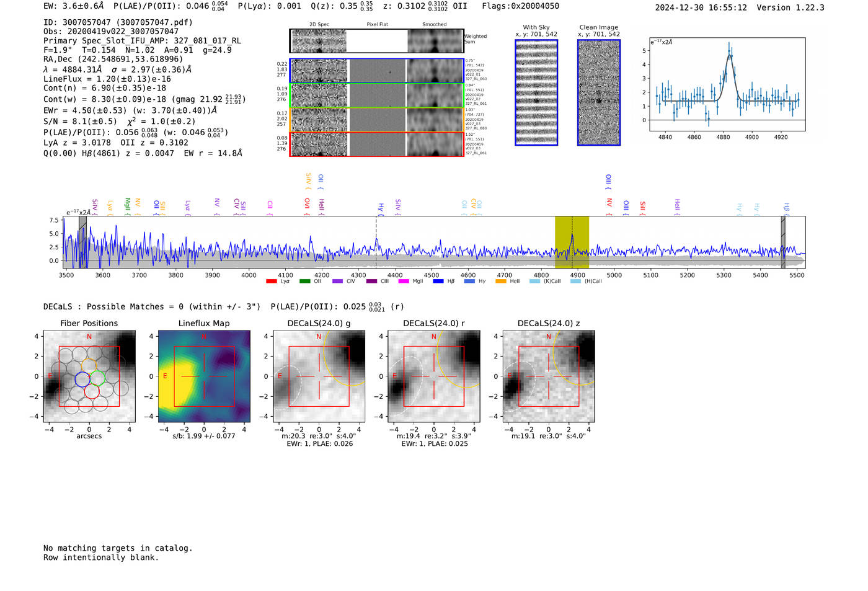Click the 'Obs: 20200419v022_3007057047' line
The width and height of the screenshot is (868, 591).
coord(111,32)
